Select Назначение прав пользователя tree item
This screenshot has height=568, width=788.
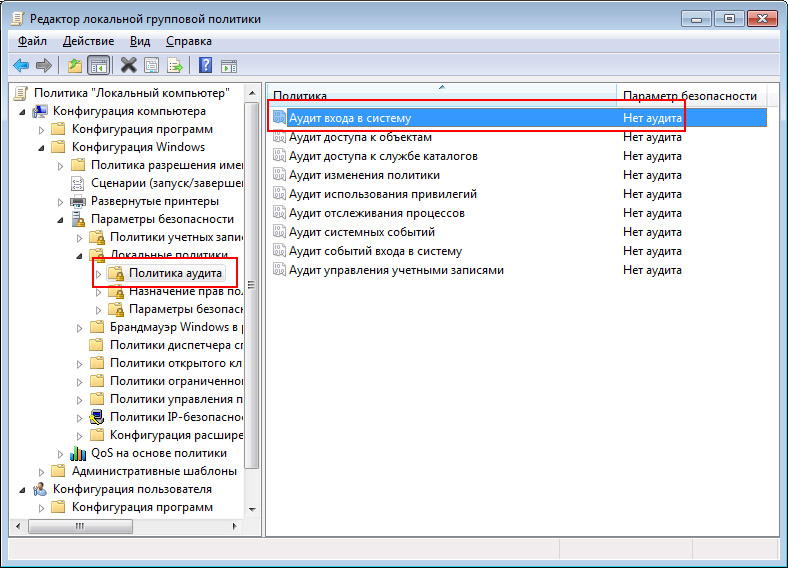click(x=186, y=292)
